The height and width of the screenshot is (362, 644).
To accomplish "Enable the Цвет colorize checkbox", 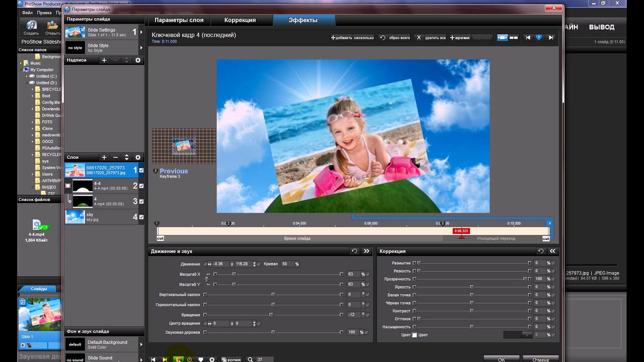I will [415, 335].
